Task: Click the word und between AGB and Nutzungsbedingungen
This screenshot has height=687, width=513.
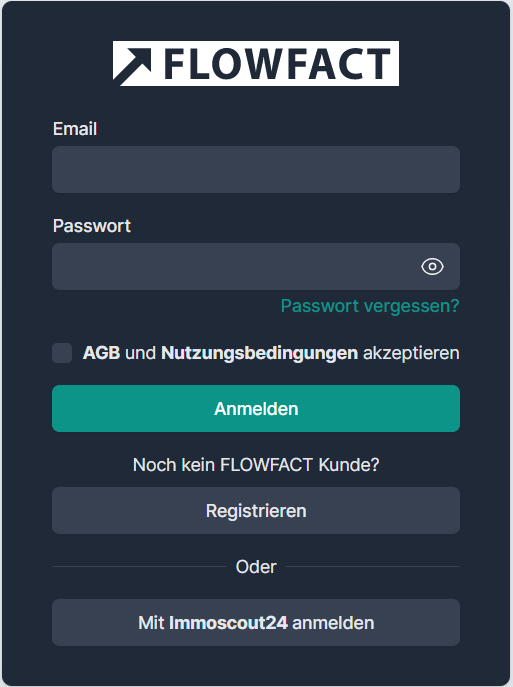Action: (x=141, y=353)
